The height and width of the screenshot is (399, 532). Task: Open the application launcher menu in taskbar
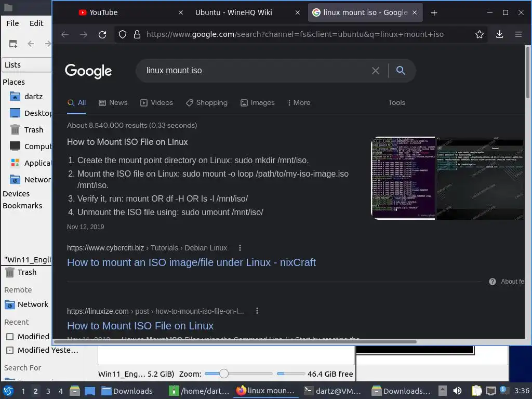tap(8, 391)
